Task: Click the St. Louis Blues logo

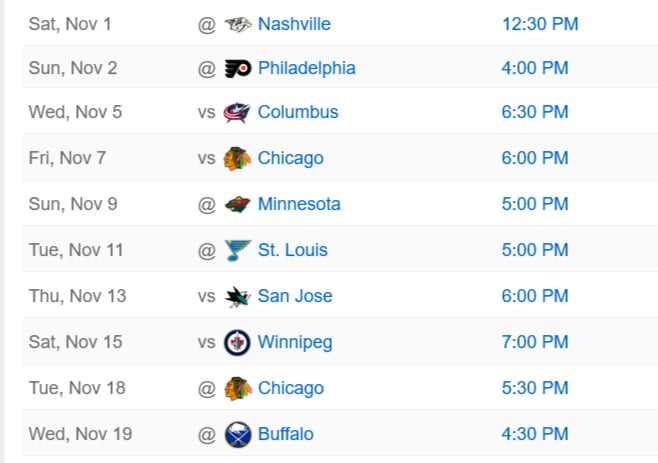Action: (238, 250)
